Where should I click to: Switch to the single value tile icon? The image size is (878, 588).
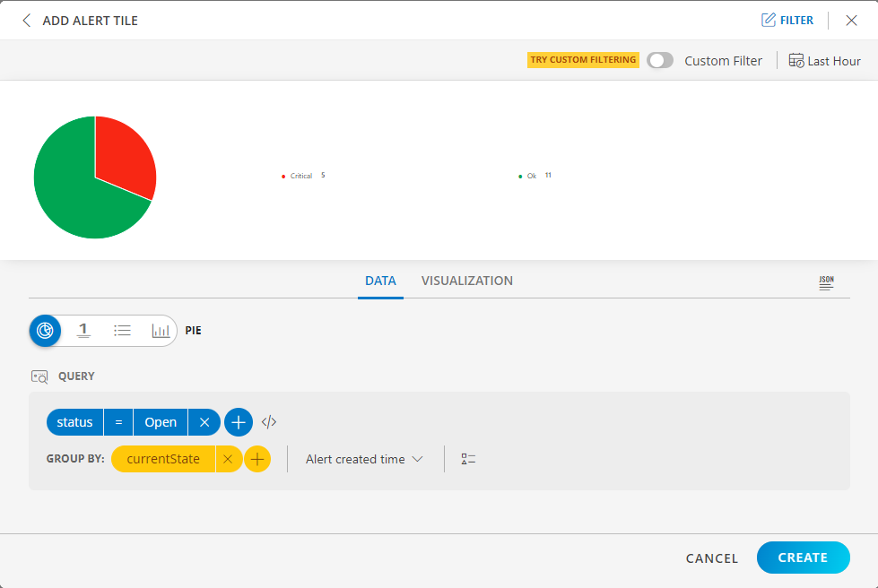pyautogui.click(x=83, y=331)
